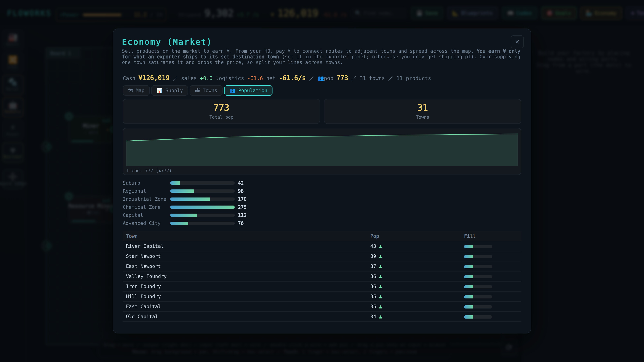Viewport: 644px width, 362px height.
Task: Click the Capital population bar
Action: click(x=202, y=215)
